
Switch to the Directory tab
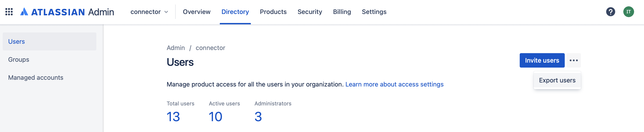(235, 12)
